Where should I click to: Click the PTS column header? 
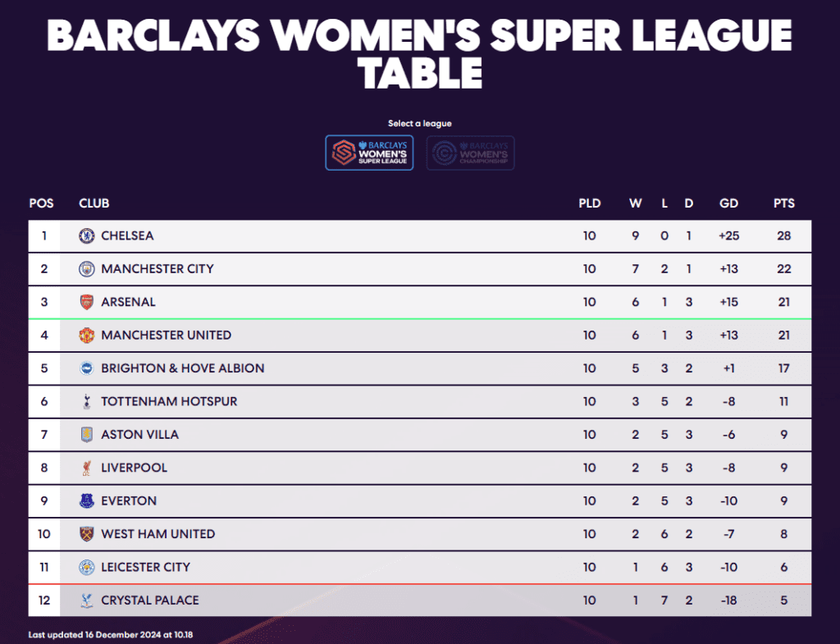tap(783, 203)
